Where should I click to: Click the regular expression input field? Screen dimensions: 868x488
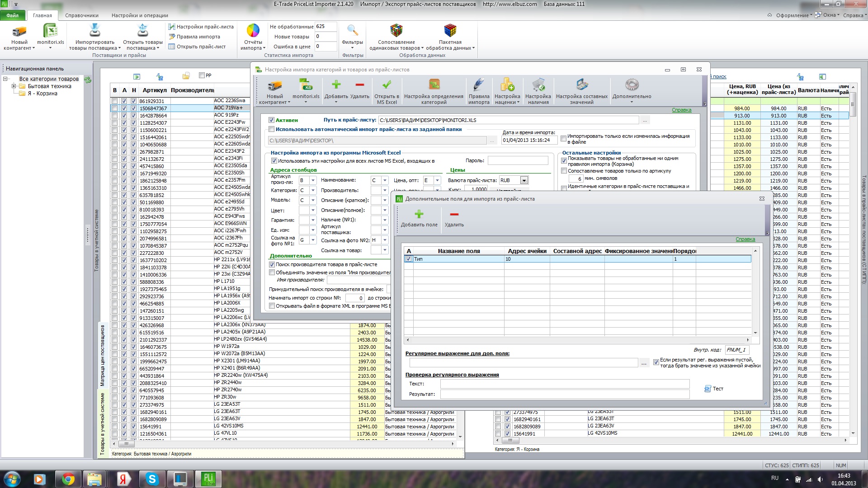coord(524,362)
